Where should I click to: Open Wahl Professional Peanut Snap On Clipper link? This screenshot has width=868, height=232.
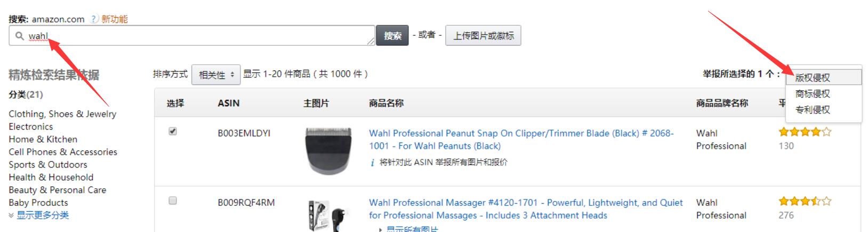[521, 140]
